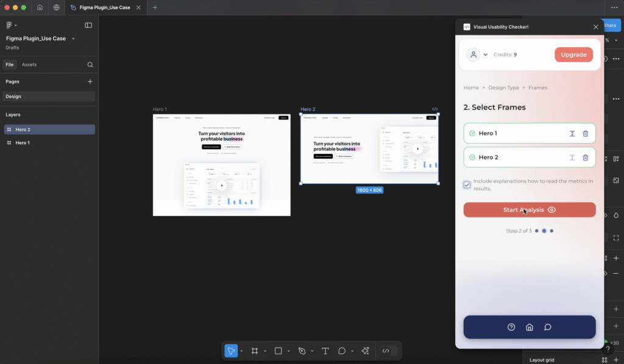Open a new tab with plus
Screen dimensions: 624x364
[155, 7]
